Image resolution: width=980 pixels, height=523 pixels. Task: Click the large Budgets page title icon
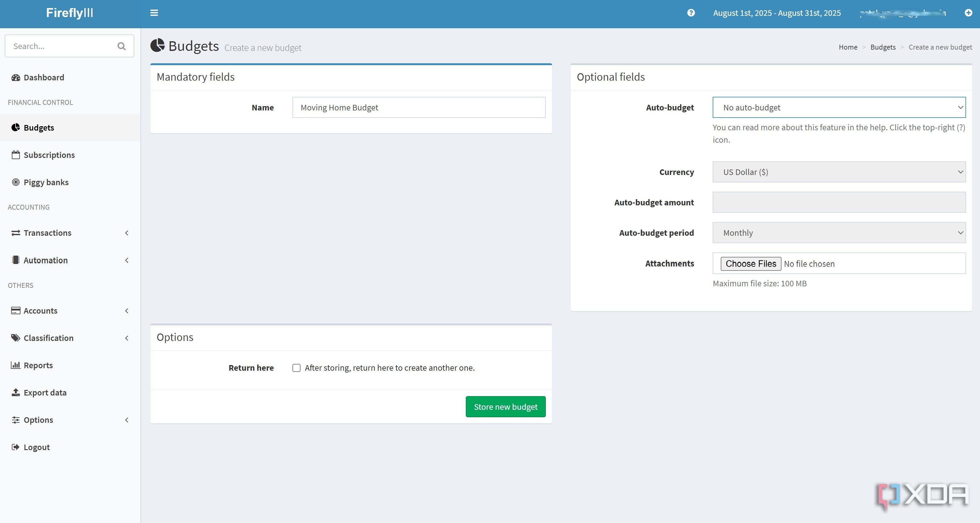[158, 45]
